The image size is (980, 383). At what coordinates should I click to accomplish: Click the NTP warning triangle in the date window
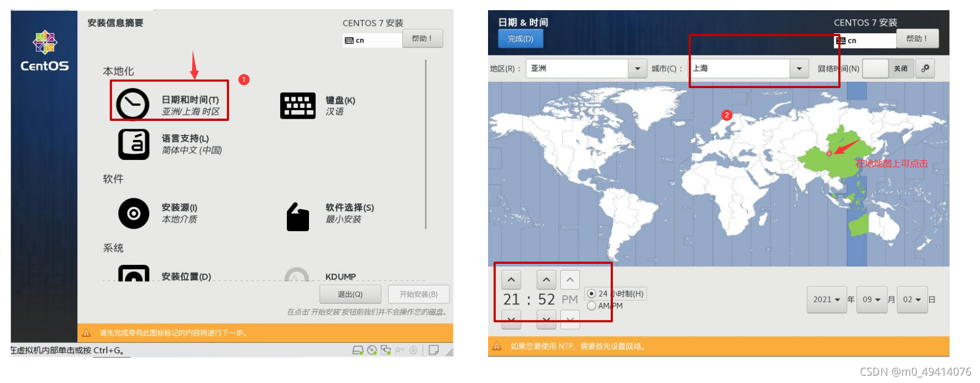(x=497, y=346)
